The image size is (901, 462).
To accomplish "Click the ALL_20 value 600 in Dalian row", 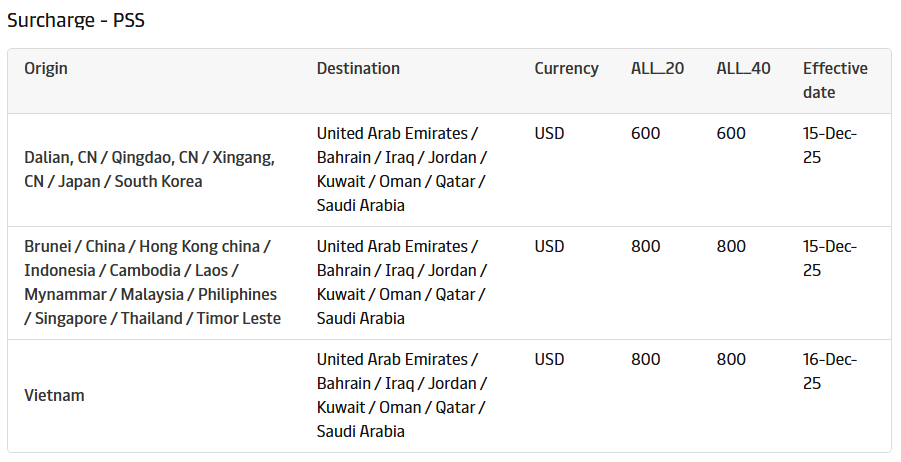I will 645,134.
